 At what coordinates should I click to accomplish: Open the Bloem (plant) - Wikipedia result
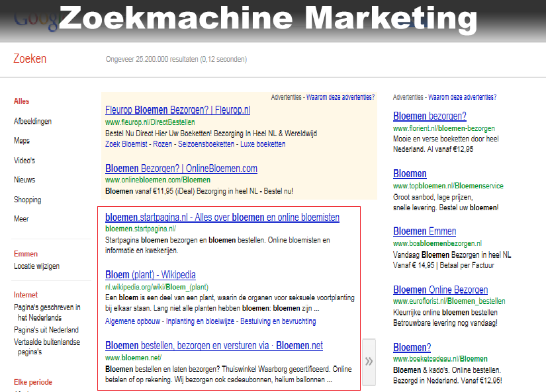click(x=150, y=275)
